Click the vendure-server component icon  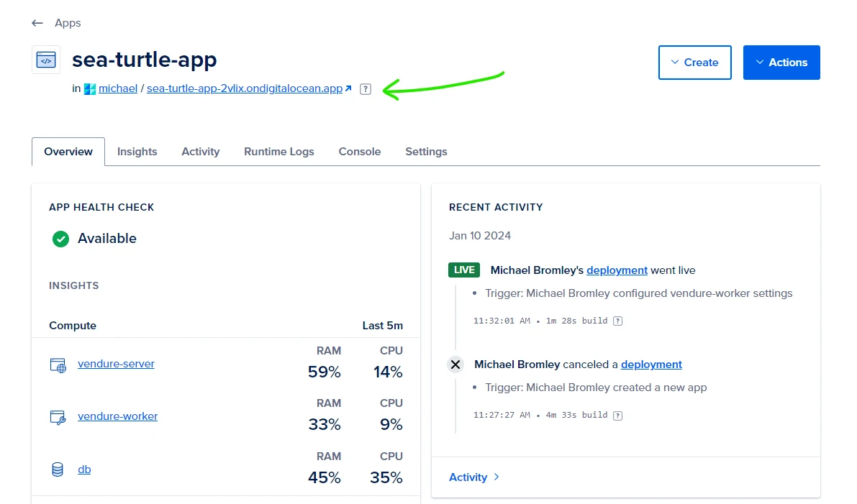point(58,363)
